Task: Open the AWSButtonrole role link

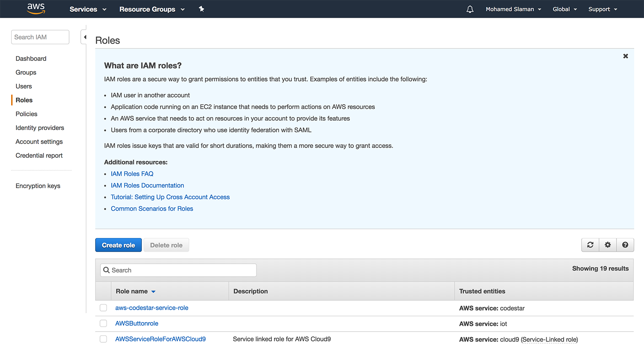Action: pos(137,323)
